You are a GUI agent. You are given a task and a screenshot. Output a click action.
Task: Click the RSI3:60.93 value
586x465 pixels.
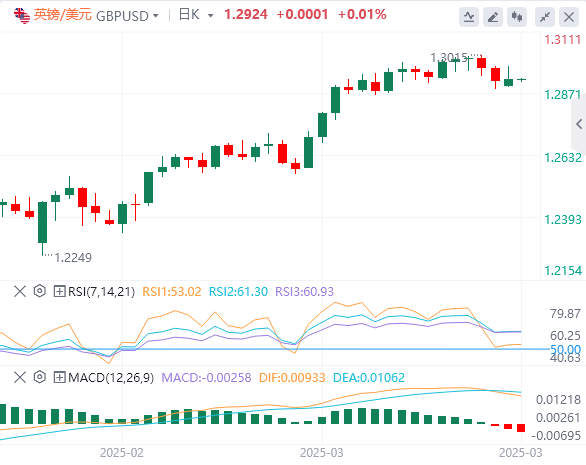click(304, 292)
